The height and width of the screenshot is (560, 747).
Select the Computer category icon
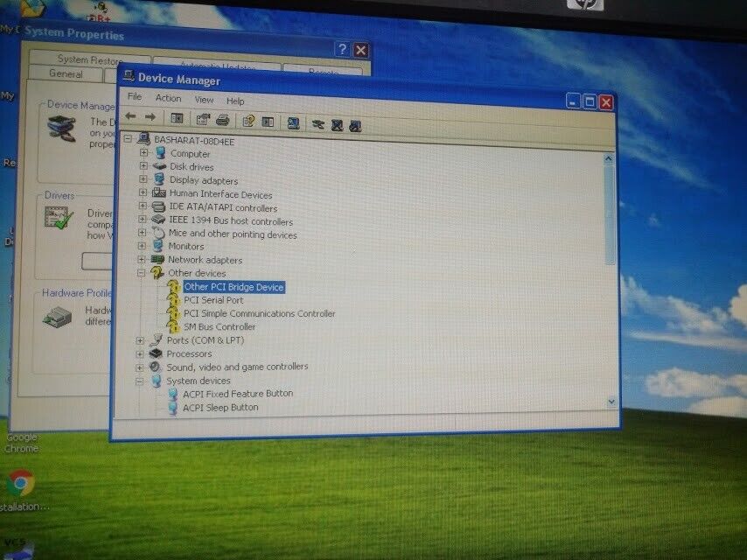tap(161, 152)
